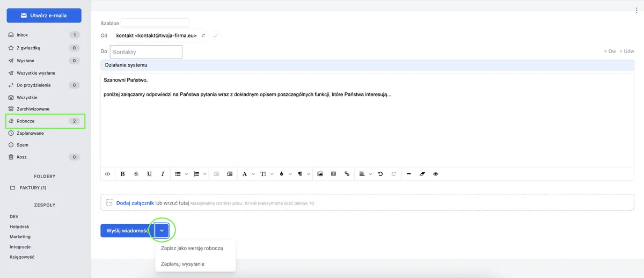Select the Helpdesk team
The image size is (644, 278).
(20, 226)
